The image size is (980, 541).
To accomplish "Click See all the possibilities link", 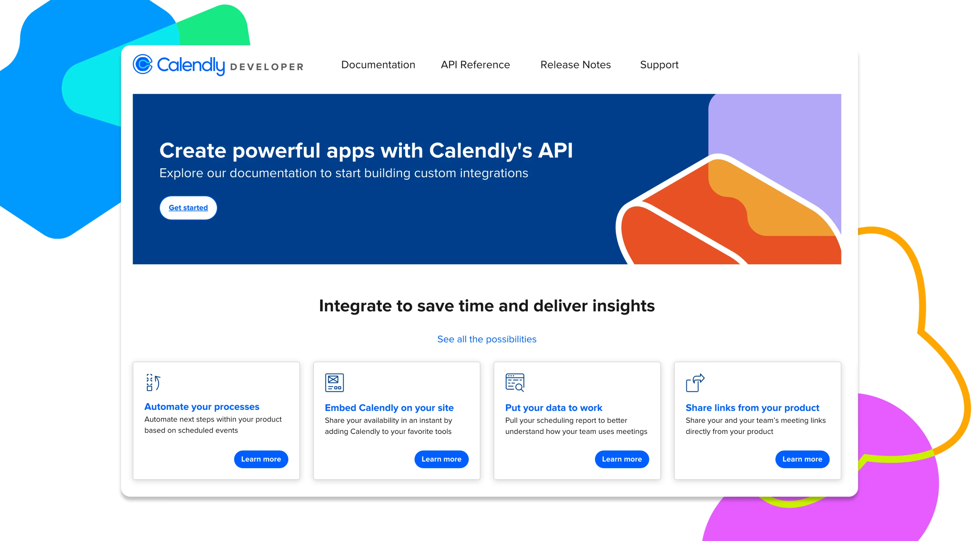I will point(486,339).
